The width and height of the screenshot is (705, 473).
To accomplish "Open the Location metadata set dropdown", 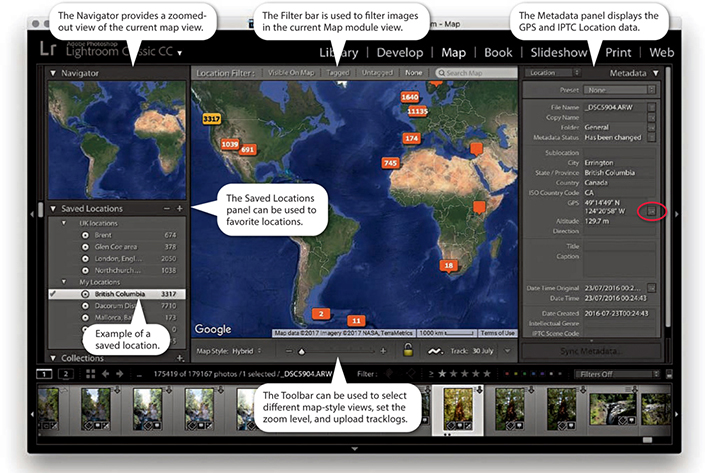I will pos(554,72).
